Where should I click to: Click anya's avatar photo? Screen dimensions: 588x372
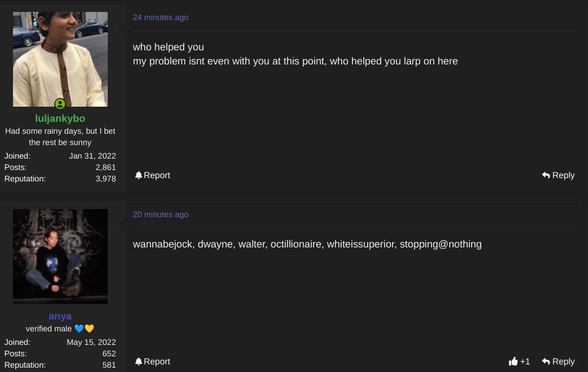tap(60, 256)
